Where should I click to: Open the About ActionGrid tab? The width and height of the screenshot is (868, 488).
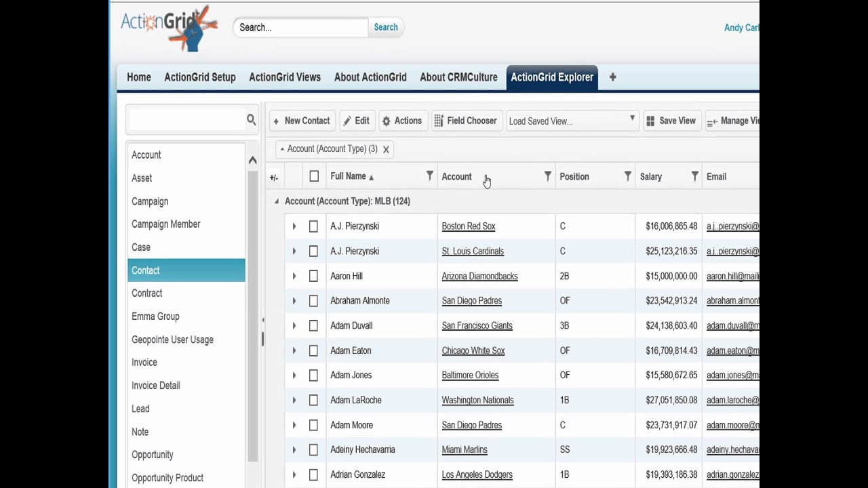coord(370,77)
